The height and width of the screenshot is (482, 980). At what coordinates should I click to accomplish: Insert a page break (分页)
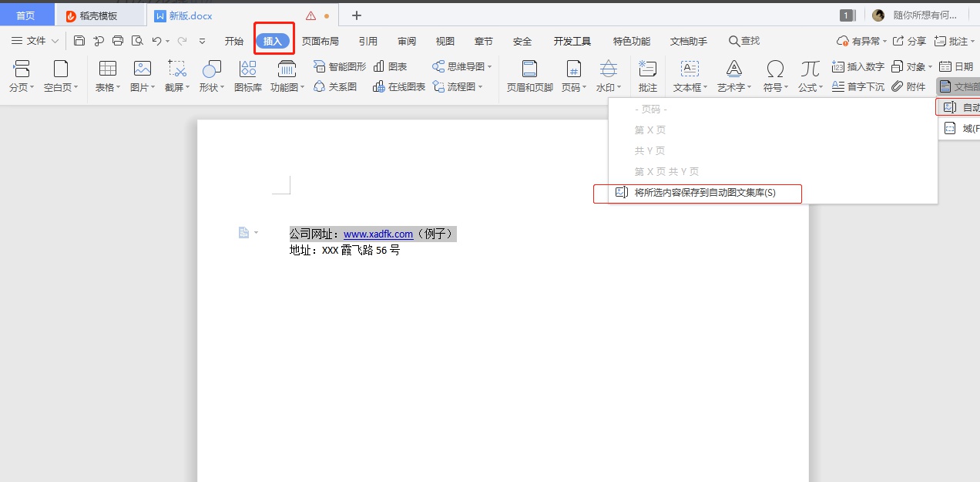tap(22, 76)
